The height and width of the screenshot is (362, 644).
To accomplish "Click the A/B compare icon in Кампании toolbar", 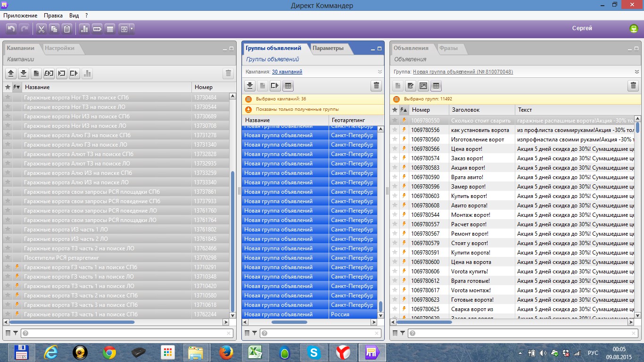I will coord(49,74).
